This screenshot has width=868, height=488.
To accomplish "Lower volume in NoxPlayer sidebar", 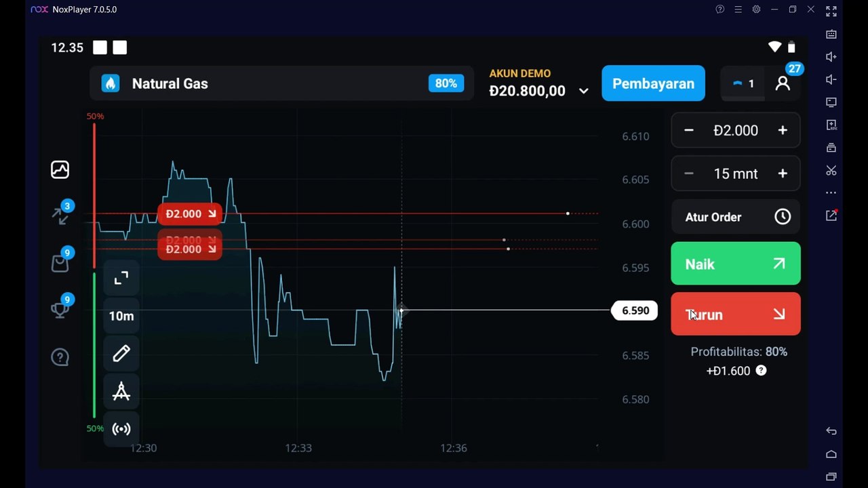I will pyautogui.click(x=831, y=79).
